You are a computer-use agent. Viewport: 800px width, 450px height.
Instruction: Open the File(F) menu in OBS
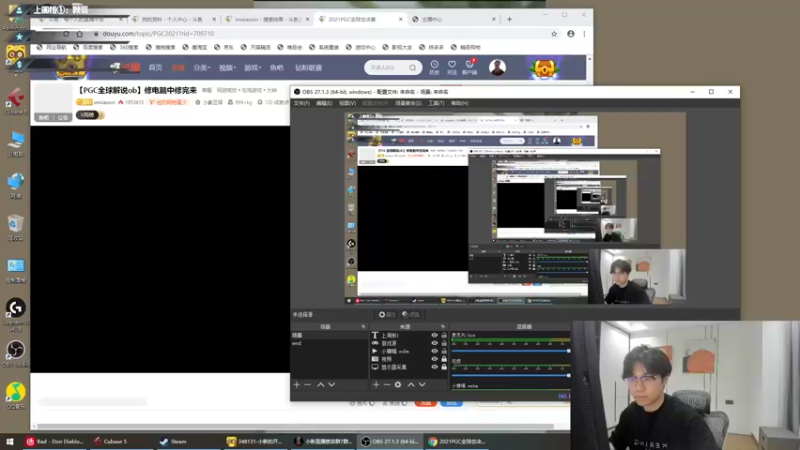[302, 103]
